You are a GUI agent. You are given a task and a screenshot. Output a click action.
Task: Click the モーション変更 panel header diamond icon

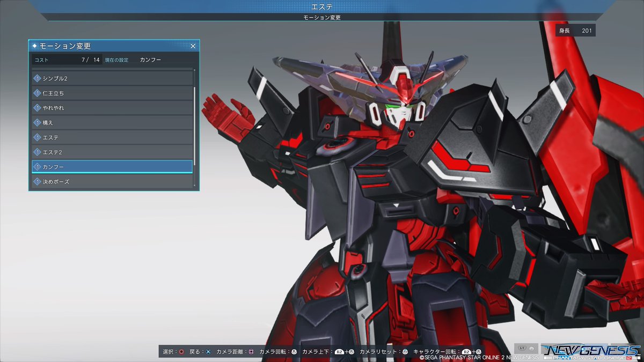point(35,46)
